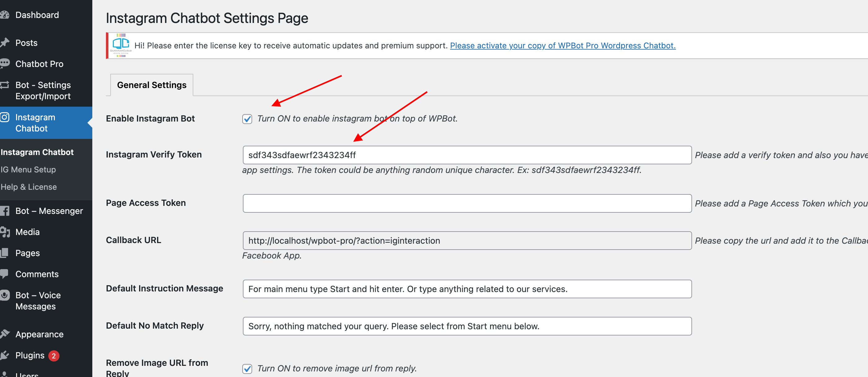The image size is (868, 377).
Task: Open Chatbot Pro in the sidebar
Action: (39, 64)
